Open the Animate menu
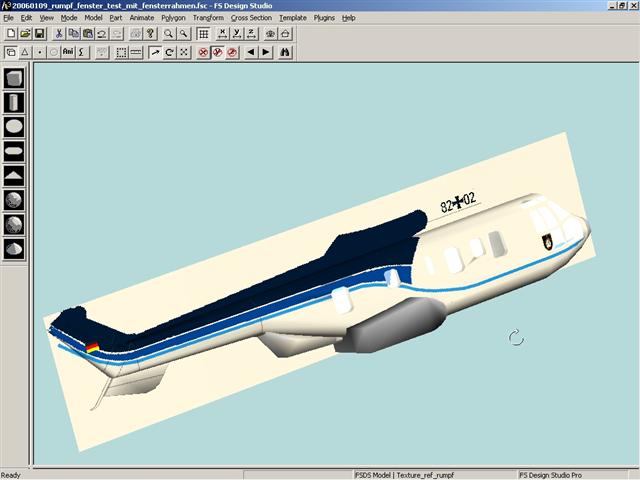Screen dimensions: 640x480 (x=141, y=18)
